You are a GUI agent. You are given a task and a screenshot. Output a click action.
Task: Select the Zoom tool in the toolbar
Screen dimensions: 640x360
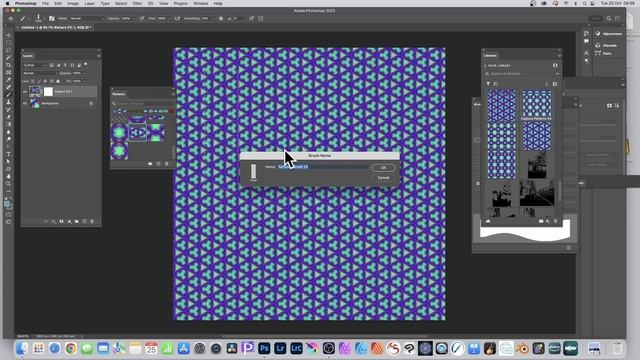point(9,184)
